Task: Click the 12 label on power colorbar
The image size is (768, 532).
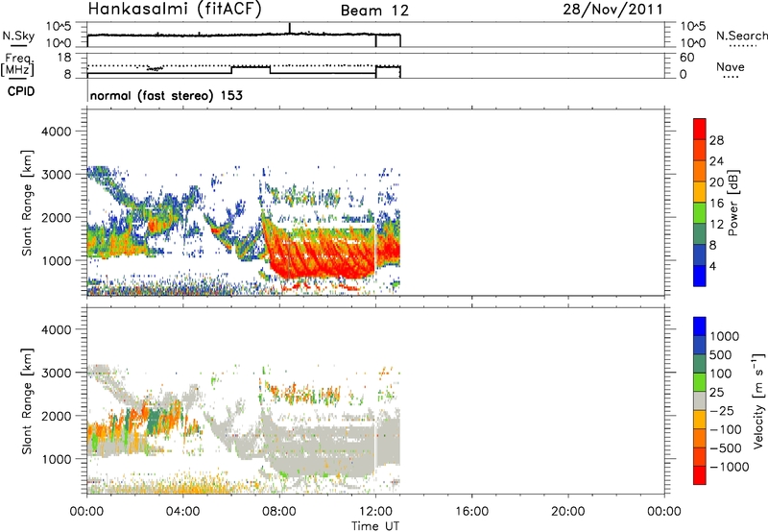Action: [716, 225]
